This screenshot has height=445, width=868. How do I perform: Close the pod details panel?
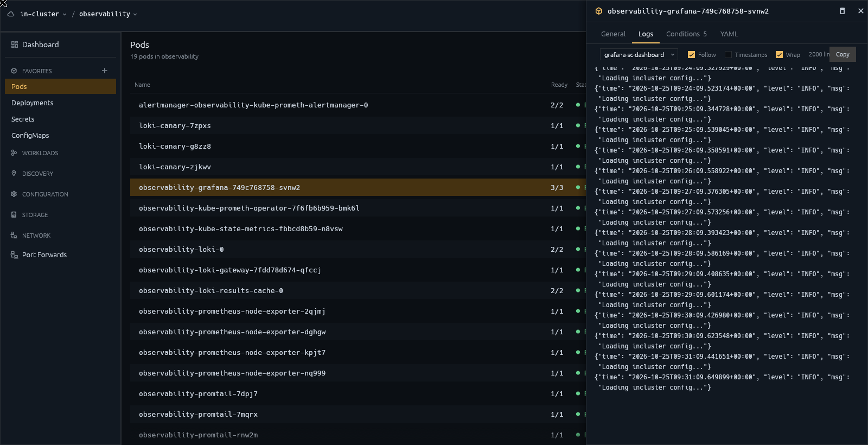(x=861, y=11)
